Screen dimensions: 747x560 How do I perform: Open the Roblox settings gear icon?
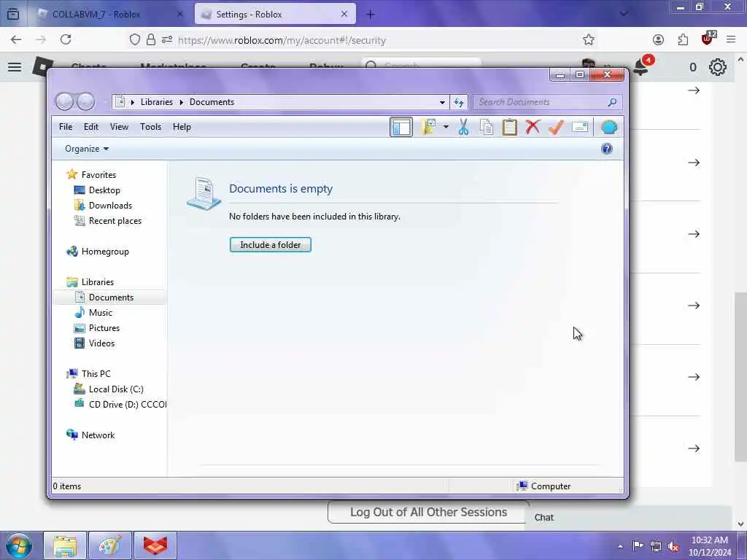[718, 67]
